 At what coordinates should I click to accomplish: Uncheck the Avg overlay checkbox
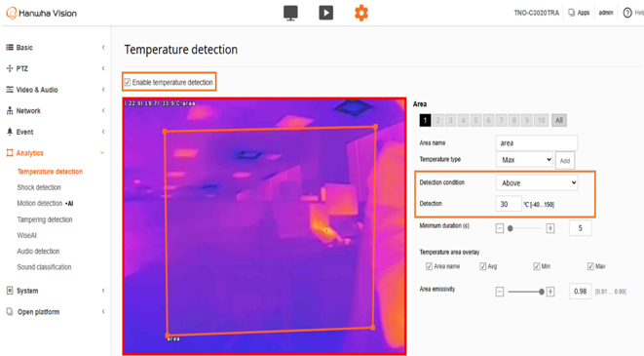pyautogui.click(x=483, y=266)
